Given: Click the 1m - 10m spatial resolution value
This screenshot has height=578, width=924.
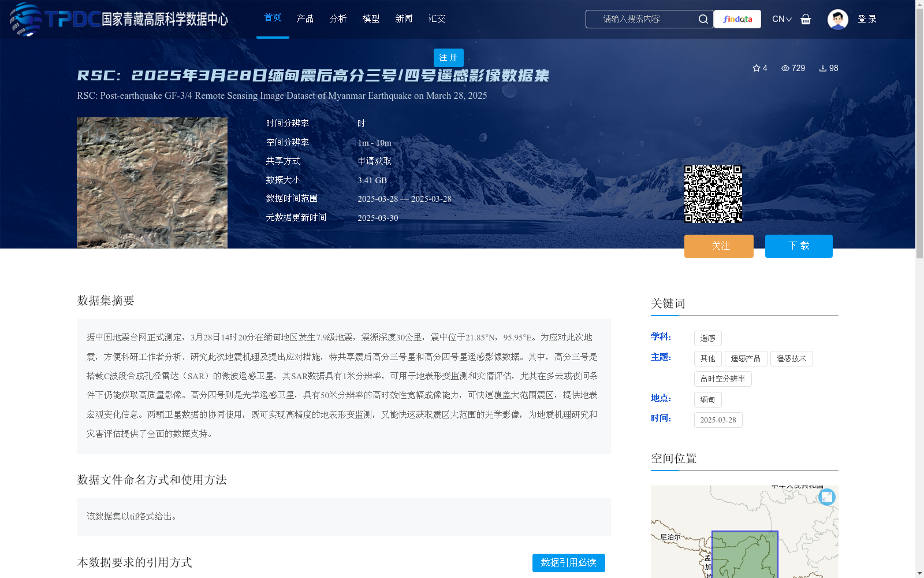Looking at the screenshot, I should pyautogui.click(x=375, y=143).
